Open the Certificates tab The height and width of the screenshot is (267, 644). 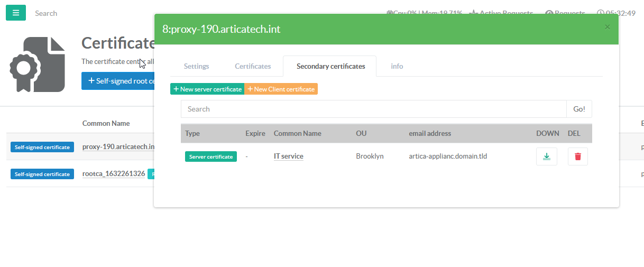[x=253, y=66]
